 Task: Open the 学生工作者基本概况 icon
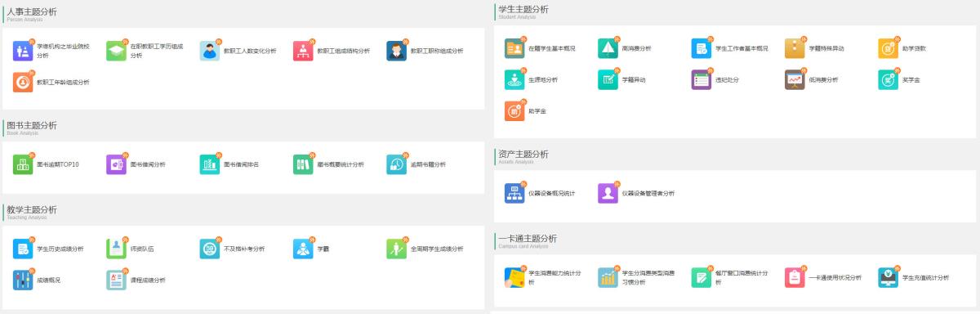(702, 48)
